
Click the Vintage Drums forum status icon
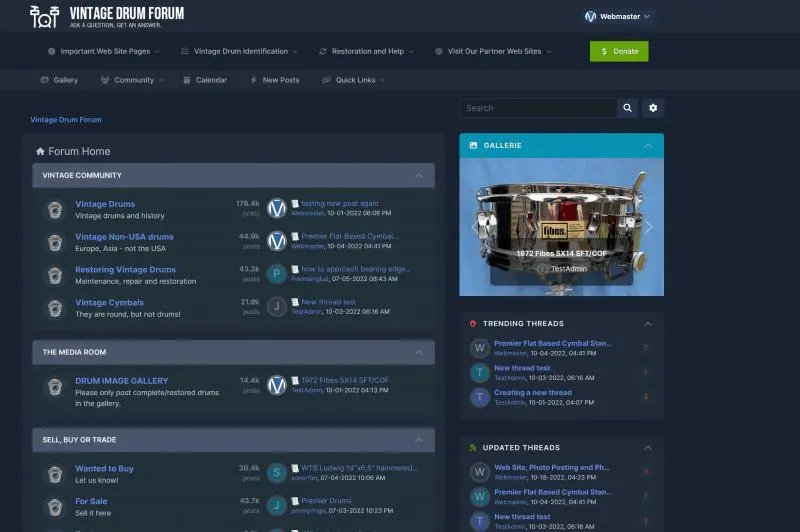pyautogui.click(x=55, y=210)
